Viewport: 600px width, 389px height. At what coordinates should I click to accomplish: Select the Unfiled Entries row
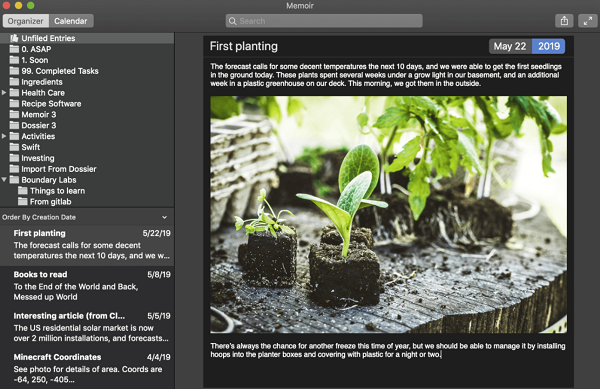tap(87, 38)
